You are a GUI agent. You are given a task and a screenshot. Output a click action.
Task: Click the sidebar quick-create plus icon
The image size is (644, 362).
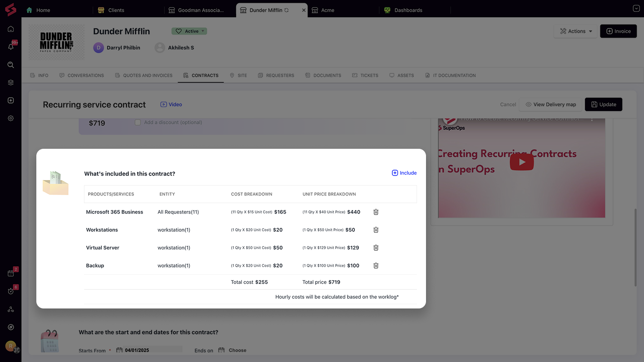(x=10, y=100)
